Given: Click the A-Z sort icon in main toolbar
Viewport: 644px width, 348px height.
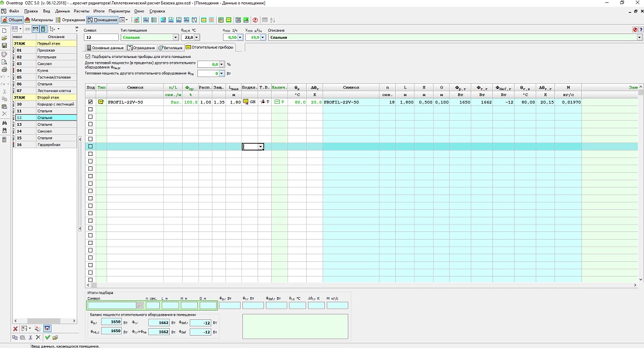Looking at the screenshot, I should pos(273,20).
